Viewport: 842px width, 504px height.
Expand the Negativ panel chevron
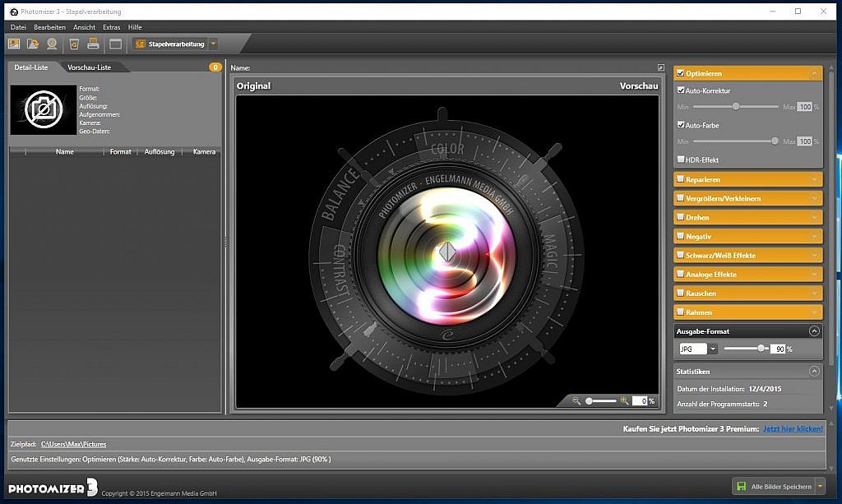point(814,236)
